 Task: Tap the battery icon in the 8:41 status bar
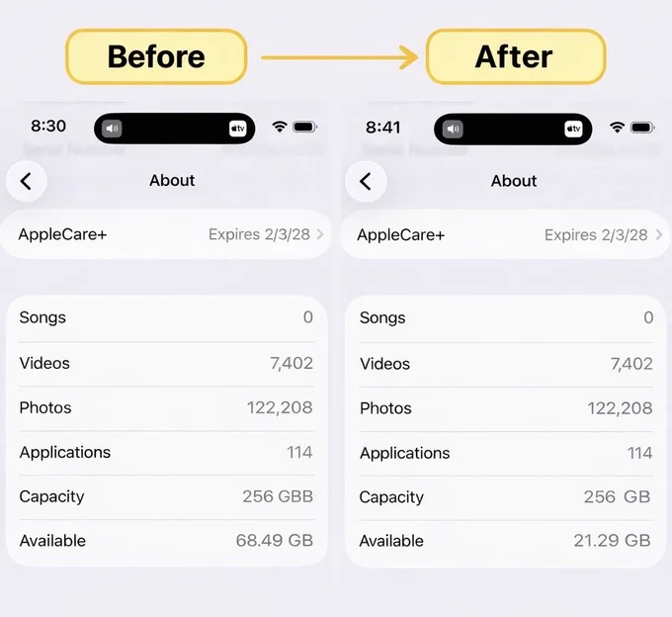coord(642,128)
